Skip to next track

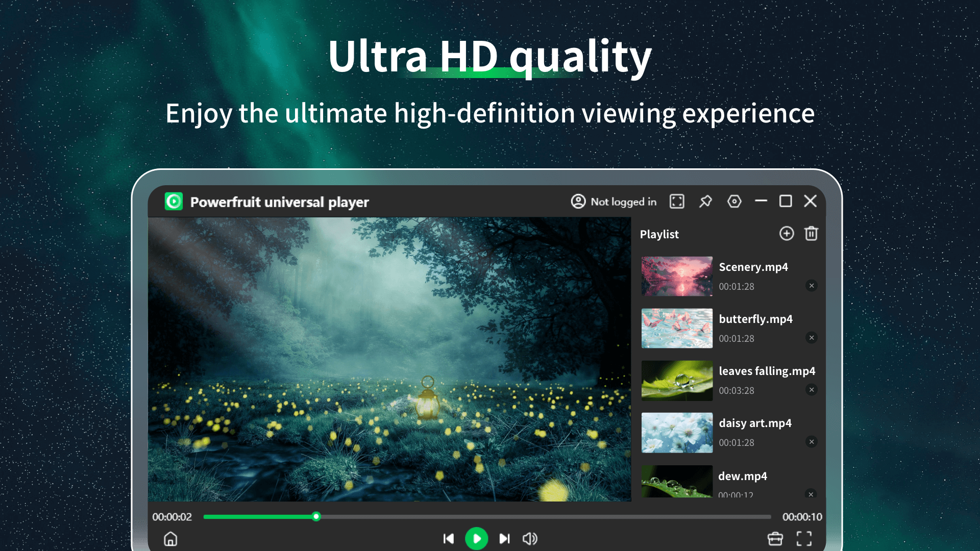pos(504,539)
